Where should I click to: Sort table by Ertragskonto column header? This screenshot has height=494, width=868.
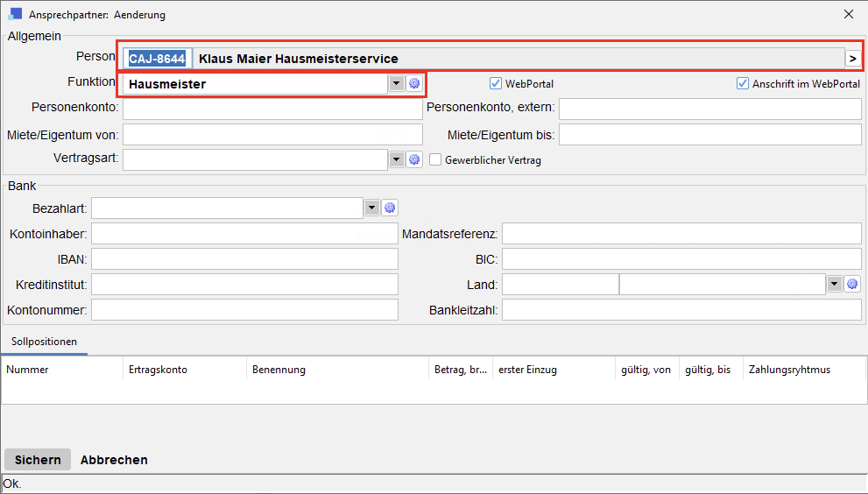click(158, 370)
